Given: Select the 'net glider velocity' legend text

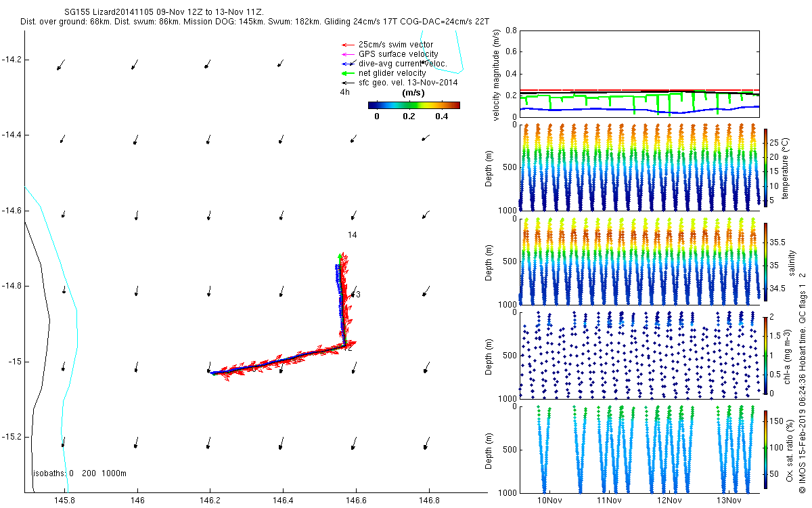Looking at the screenshot, I should click(x=392, y=73).
